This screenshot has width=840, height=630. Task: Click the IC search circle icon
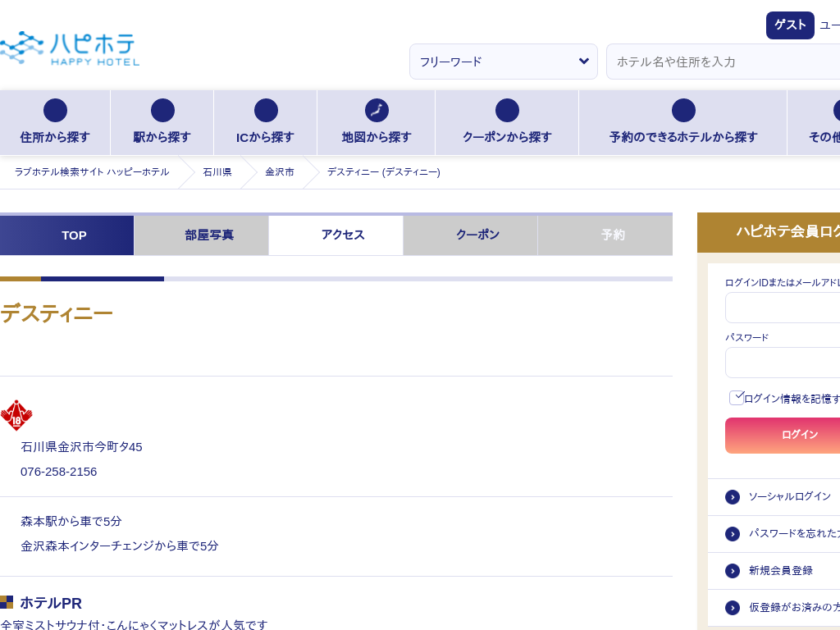click(x=266, y=111)
